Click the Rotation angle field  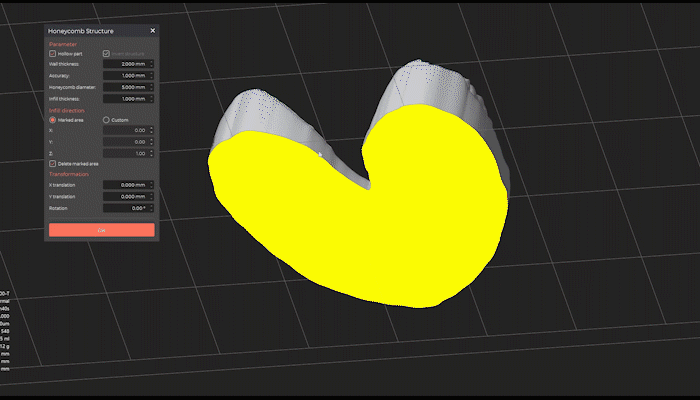[x=126, y=209]
